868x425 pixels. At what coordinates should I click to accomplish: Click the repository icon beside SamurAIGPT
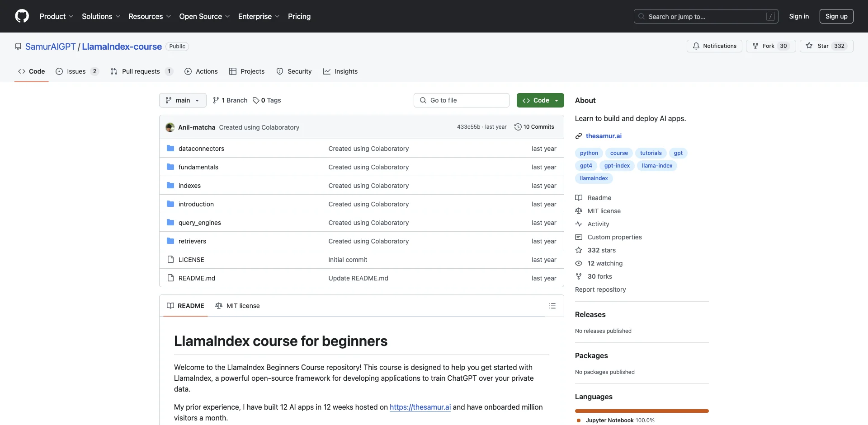(18, 47)
